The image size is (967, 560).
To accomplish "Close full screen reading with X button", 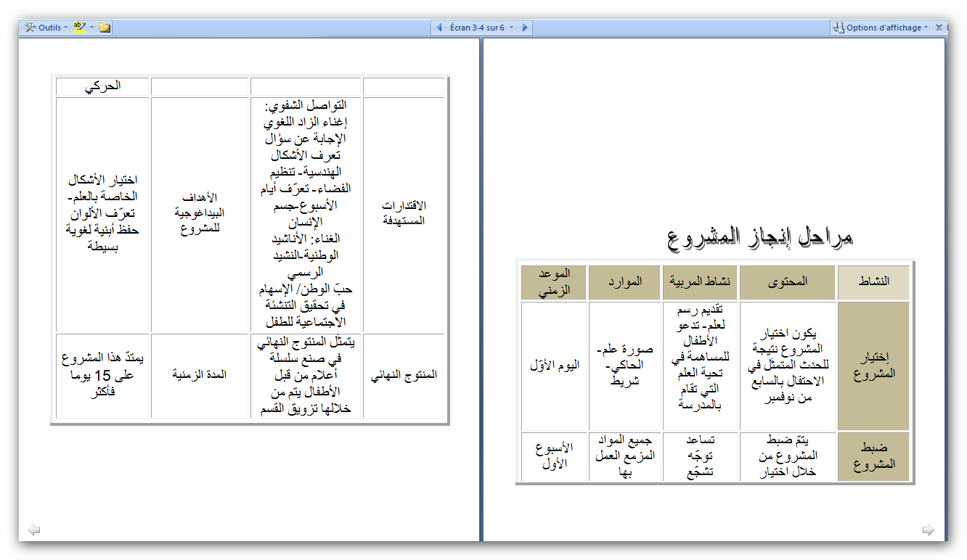I will coord(938,28).
